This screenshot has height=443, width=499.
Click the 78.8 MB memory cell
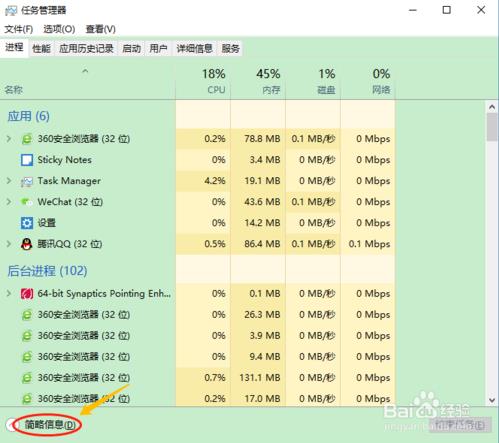coord(258,139)
